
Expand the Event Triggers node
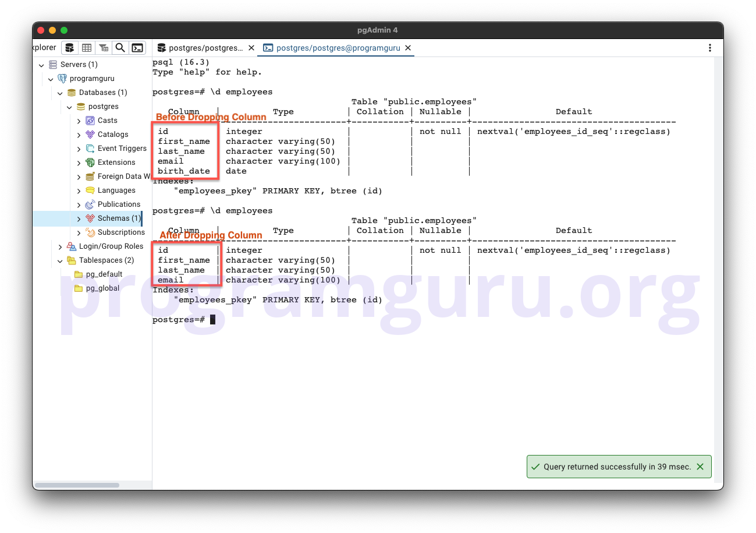click(79, 149)
